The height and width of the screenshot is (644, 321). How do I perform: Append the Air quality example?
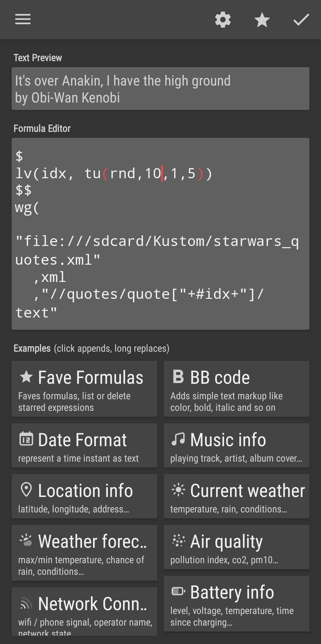237,547
